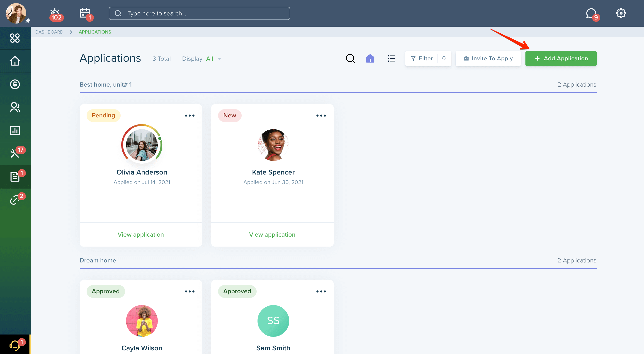Click Invite To Apply button

tap(488, 58)
